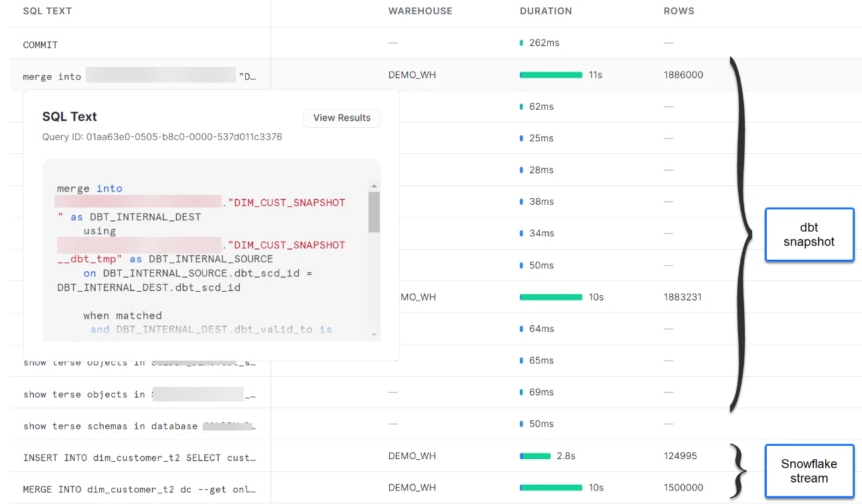Image resolution: width=862 pixels, height=504 pixels.
Task: Click the View Results button
Action: pyautogui.click(x=342, y=118)
